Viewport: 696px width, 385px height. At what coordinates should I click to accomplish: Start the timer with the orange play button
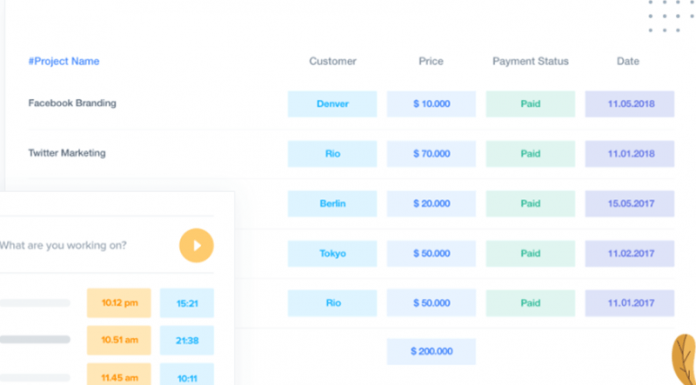196,246
